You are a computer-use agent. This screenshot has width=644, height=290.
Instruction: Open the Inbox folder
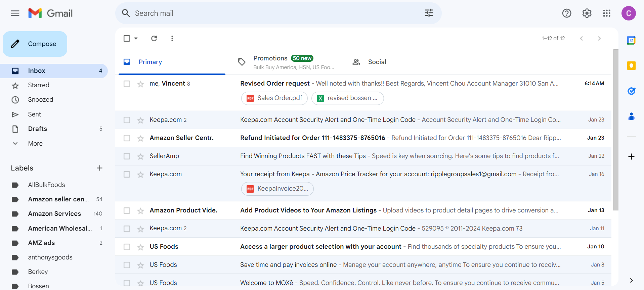(54, 71)
